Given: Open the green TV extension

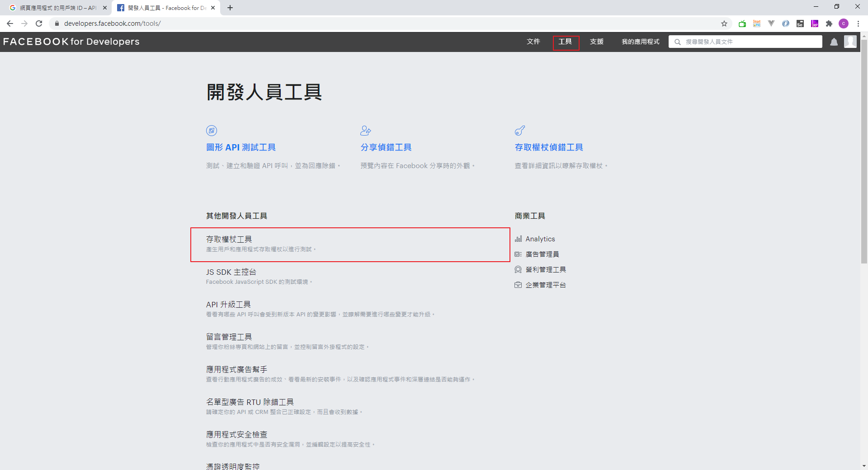Looking at the screenshot, I should pyautogui.click(x=742, y=23).
